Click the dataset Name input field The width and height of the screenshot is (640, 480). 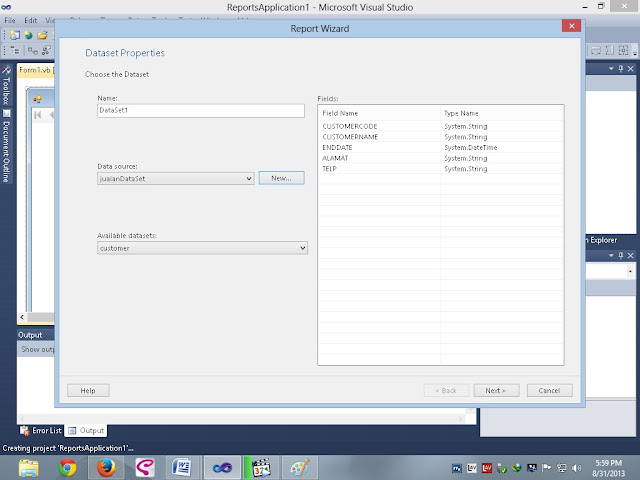click(x=200, y=110)
